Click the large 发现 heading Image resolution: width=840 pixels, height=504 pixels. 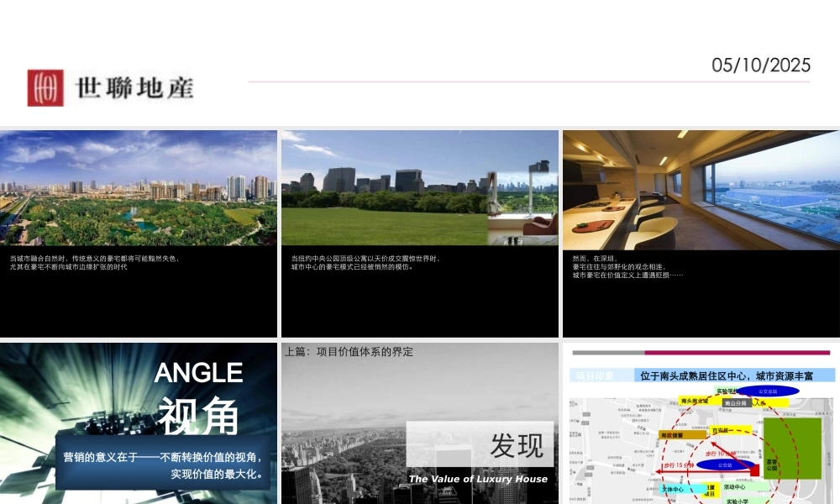(x=517, y=445)
